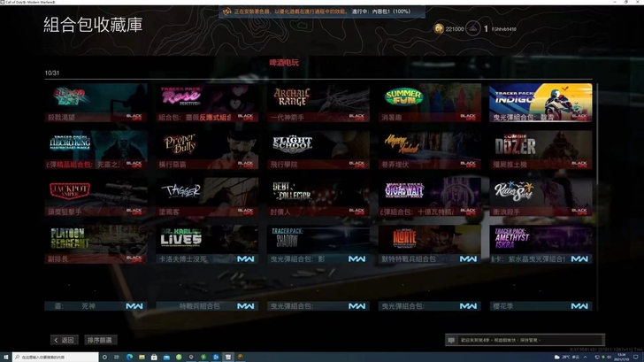The height and width of the screenshot is (362, 644).
Task: Open the Platoon Sergeant bundle
Action: [x=96, y=244]
